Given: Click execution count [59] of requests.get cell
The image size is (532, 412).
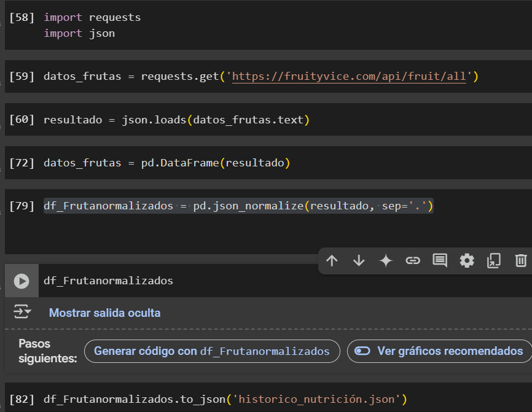Looking at the screenshot, I should (22, 76).
